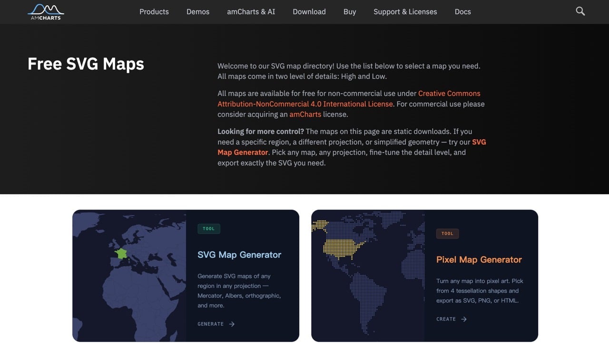Viewport: 609px width, 364px height.
Task: Open the Download menu item
Action: 309,12
